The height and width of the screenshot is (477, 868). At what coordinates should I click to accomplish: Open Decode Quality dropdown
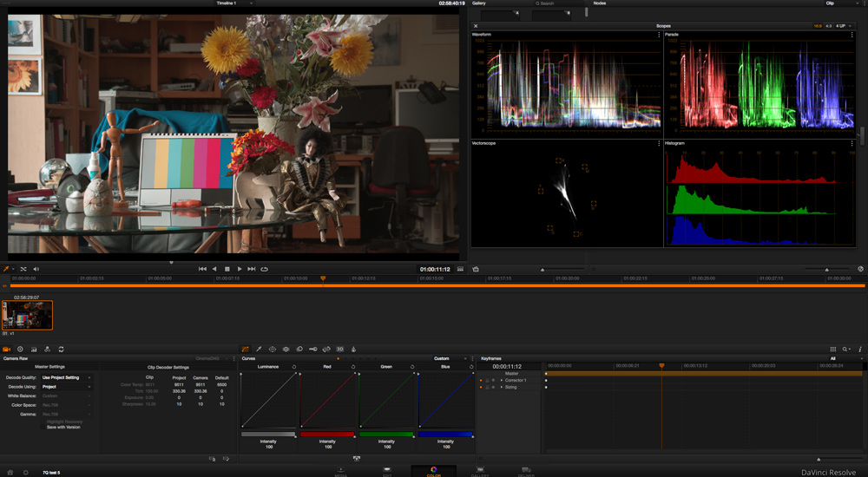[65, 377]
